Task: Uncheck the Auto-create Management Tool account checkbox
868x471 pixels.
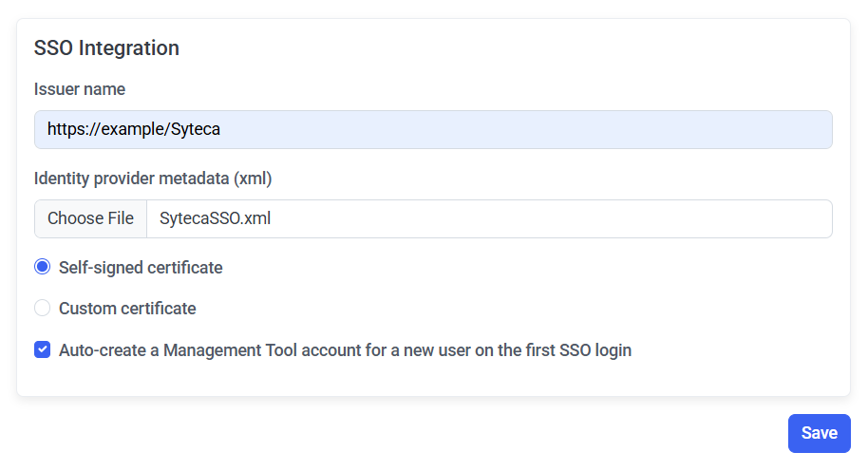Action: click(42, 349)
